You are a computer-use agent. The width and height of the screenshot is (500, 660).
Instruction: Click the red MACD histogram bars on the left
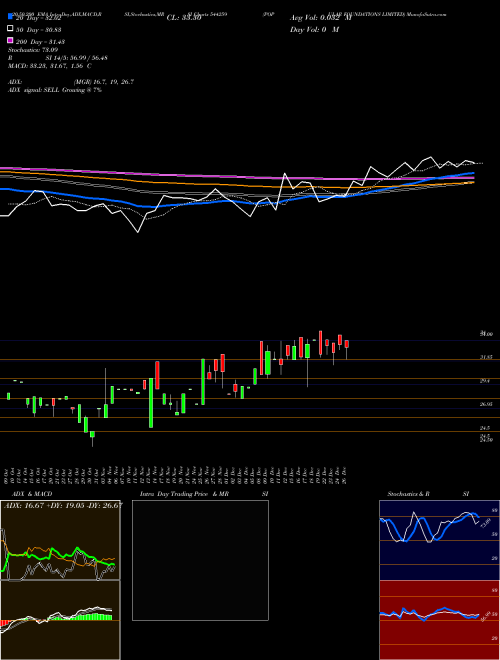coord(5,623)
